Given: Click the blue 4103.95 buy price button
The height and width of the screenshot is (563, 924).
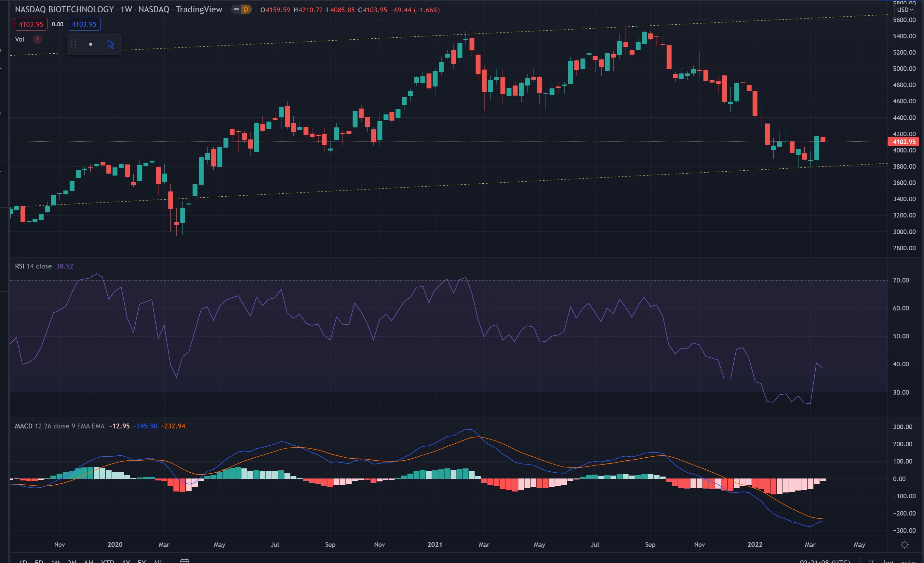Looking at the screenshot, I should [x=84, y=24].
